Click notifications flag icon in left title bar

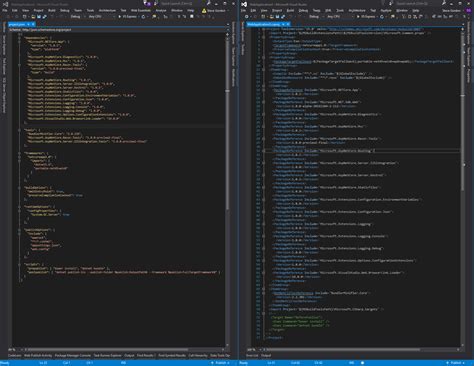146,4
